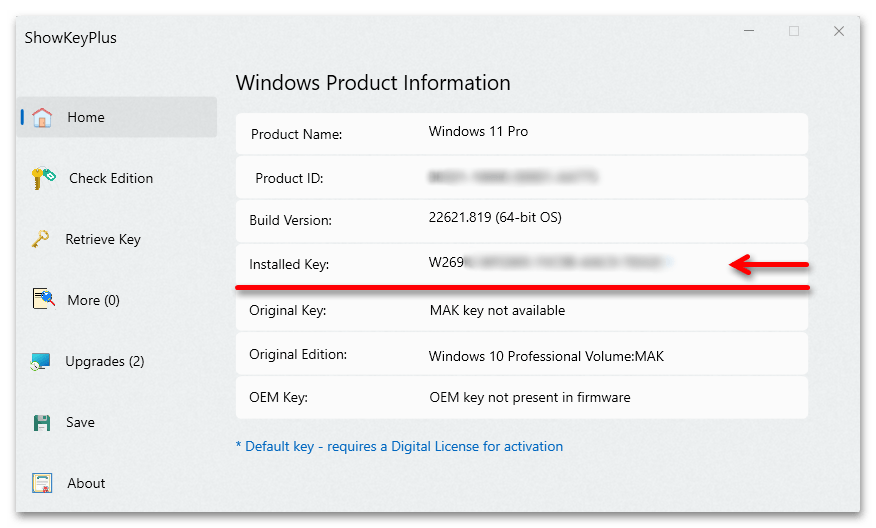Image resolution: width=876 pixels, height=528 pixels.
Task: Minimize the ShowKeyPlus window
Action: pyautogui.click(x=749, y=31)
